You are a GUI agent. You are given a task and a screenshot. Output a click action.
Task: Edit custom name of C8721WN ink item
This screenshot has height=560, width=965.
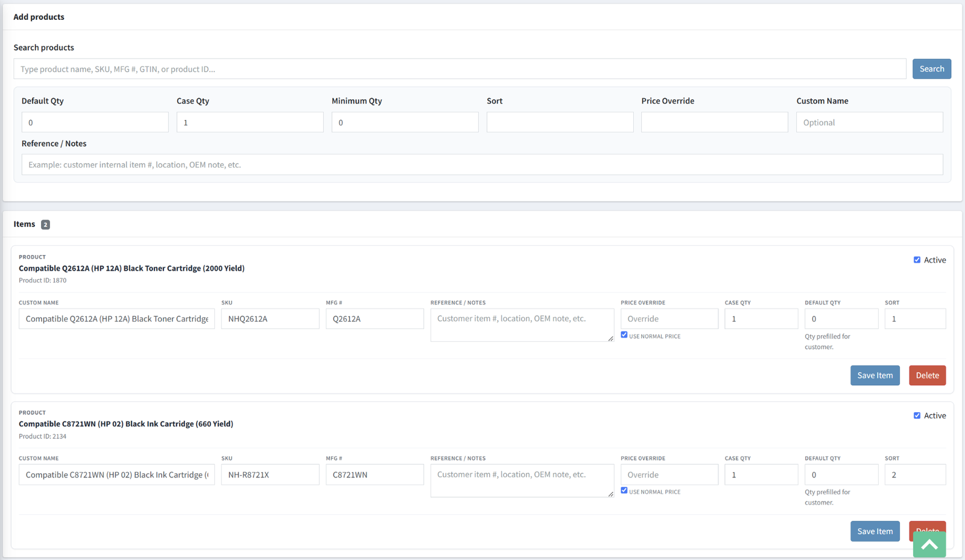pyautogui.click(x=116, y=474)
